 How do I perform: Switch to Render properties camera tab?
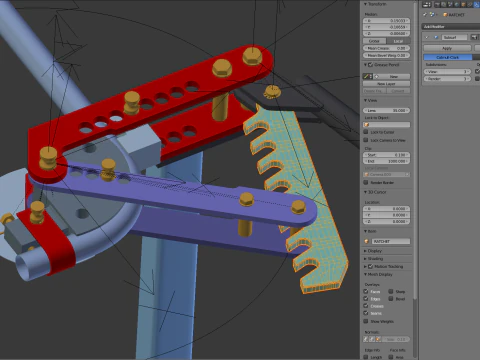[437, 5]
